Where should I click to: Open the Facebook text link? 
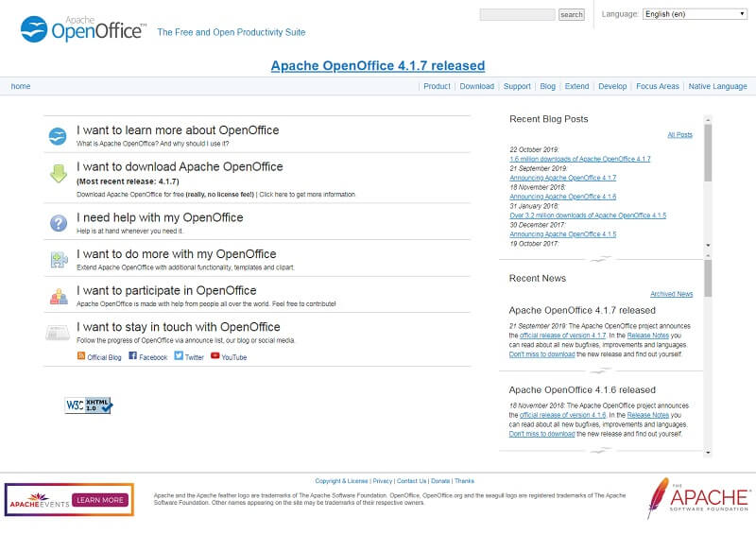(x=153, y=357)
